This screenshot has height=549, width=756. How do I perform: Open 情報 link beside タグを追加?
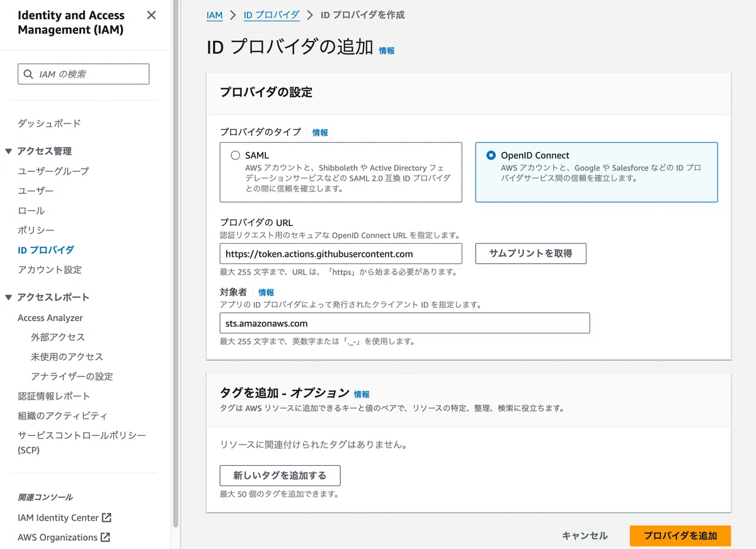point(362,394)
